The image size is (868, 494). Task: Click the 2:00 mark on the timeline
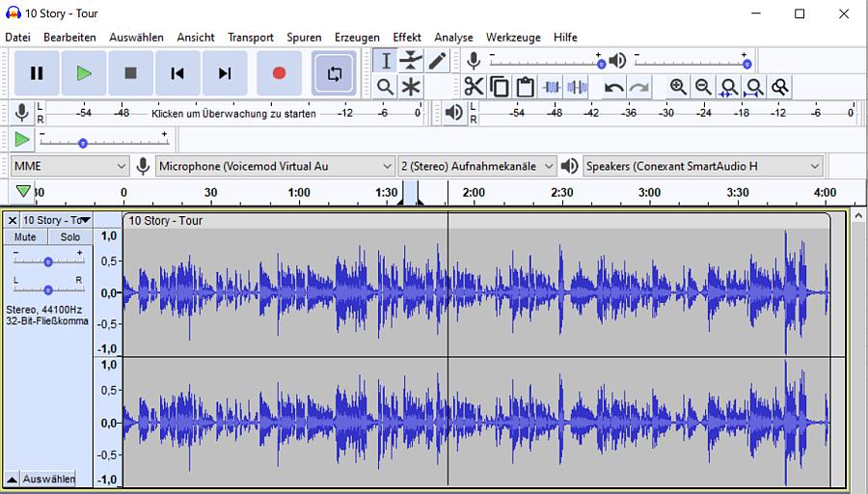(474, 192)
